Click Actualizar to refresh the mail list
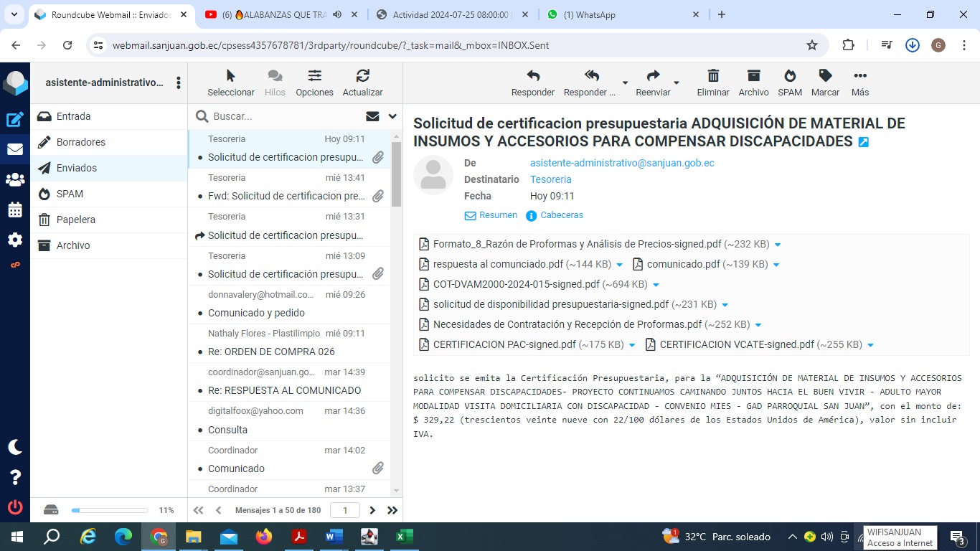980x551 pixels. coord(362,76)
